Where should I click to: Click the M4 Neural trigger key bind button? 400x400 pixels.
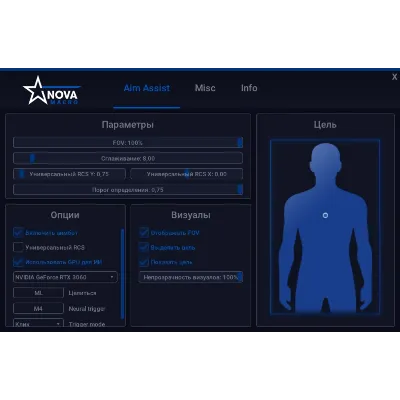coord(38,309)
